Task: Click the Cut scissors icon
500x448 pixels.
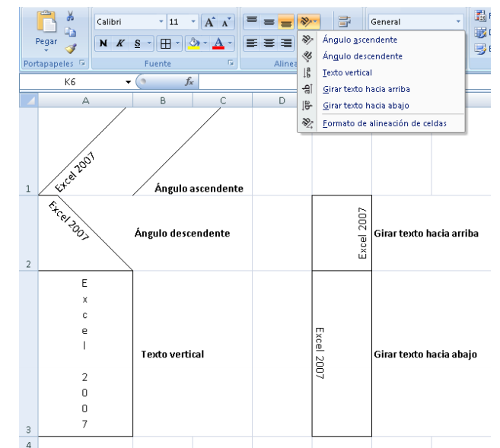Action: (70, 15)
